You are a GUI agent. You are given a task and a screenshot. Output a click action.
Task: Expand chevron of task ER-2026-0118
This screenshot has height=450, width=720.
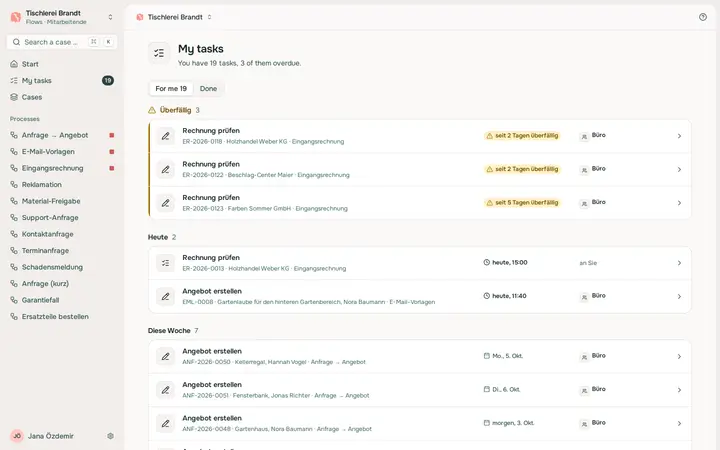pos(679,136)
